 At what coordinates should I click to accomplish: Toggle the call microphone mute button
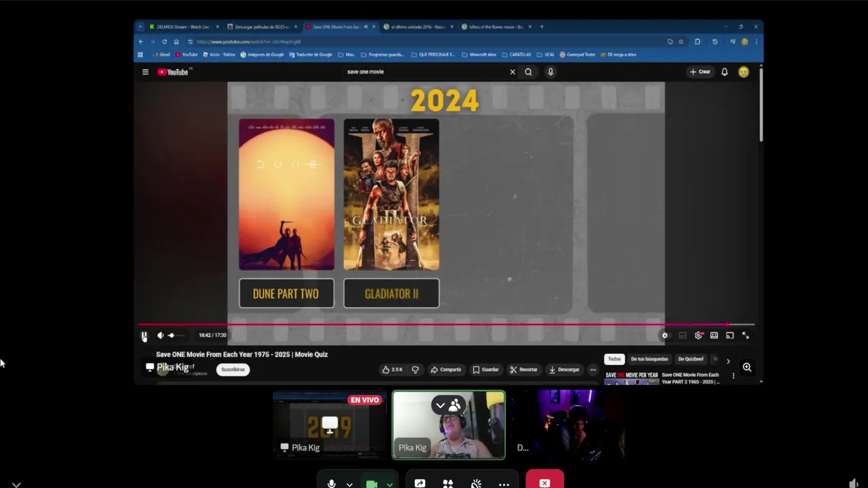tap(332, 483)
